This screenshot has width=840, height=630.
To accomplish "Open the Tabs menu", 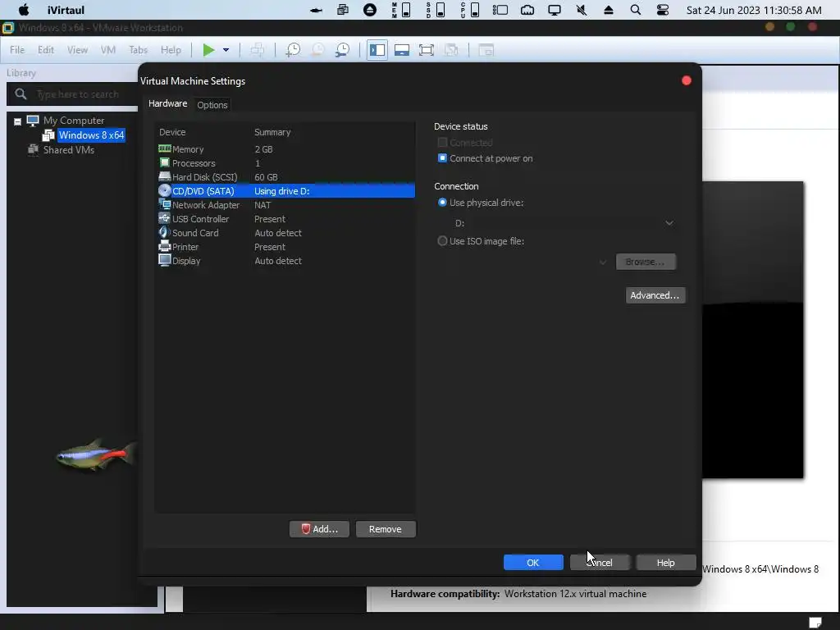I will tap(138, 50).
